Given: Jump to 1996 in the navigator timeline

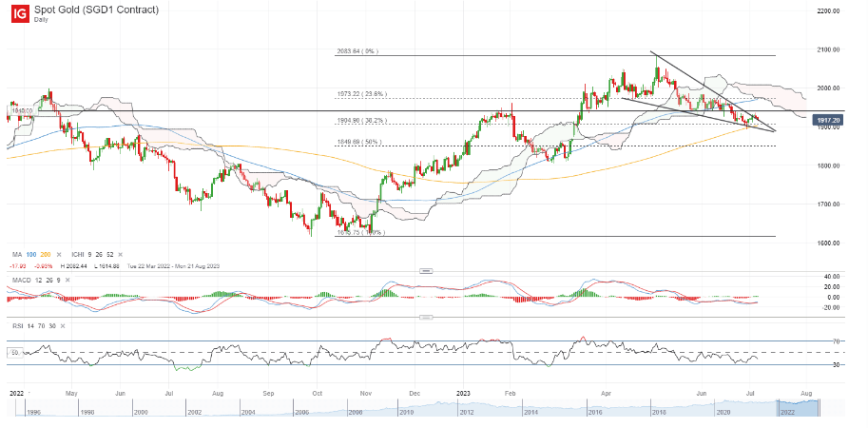Looking at the screenshot, I should pyautogui.click(x=33, y=413).
